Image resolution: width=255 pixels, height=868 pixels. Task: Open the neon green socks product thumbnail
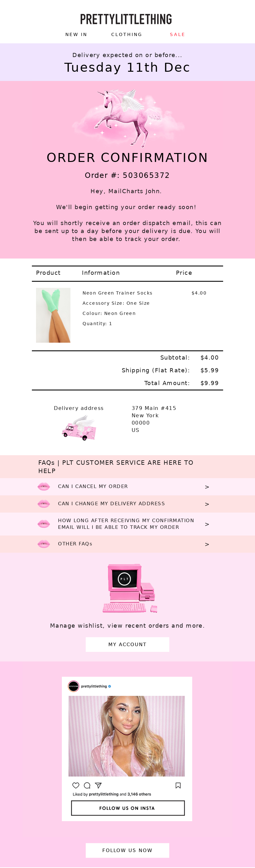click(53, 315)
